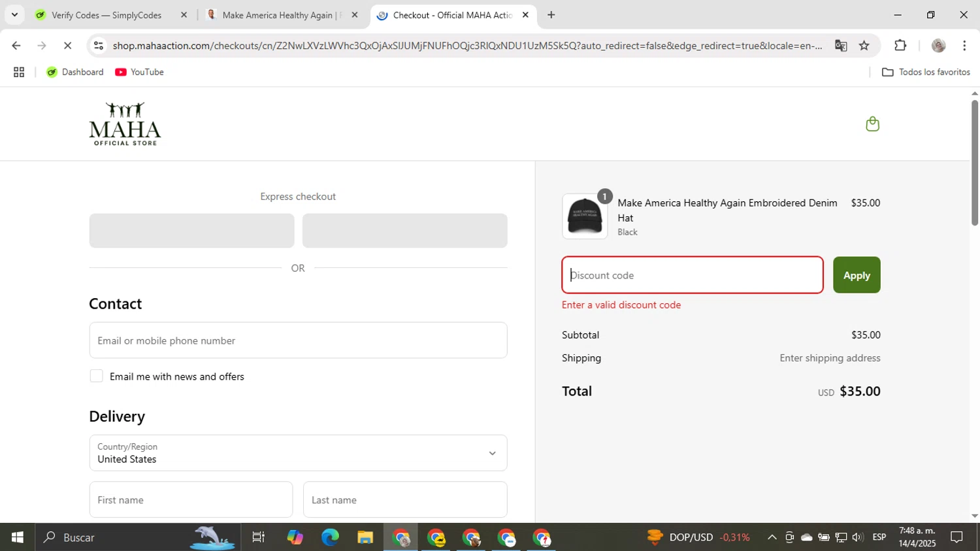Screen dimensions: 980x551
Task: Open the browser extensions puzzle icon
Action: [900, 45]
